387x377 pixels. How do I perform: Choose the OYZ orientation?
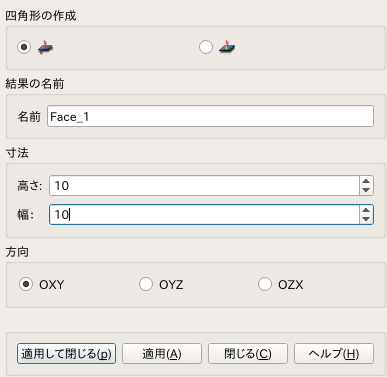(146, 284)
